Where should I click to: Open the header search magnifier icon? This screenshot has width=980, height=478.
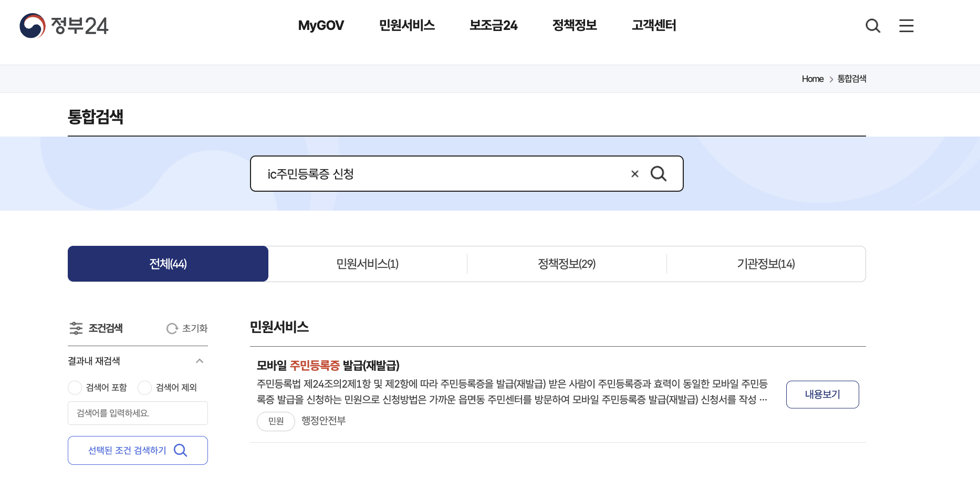tap(873, 26)
